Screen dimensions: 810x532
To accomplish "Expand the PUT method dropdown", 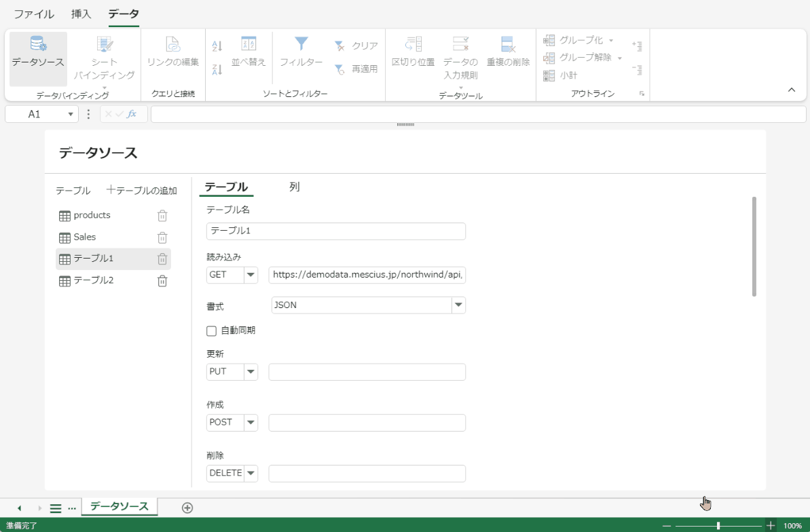I will tap(252, 371).
